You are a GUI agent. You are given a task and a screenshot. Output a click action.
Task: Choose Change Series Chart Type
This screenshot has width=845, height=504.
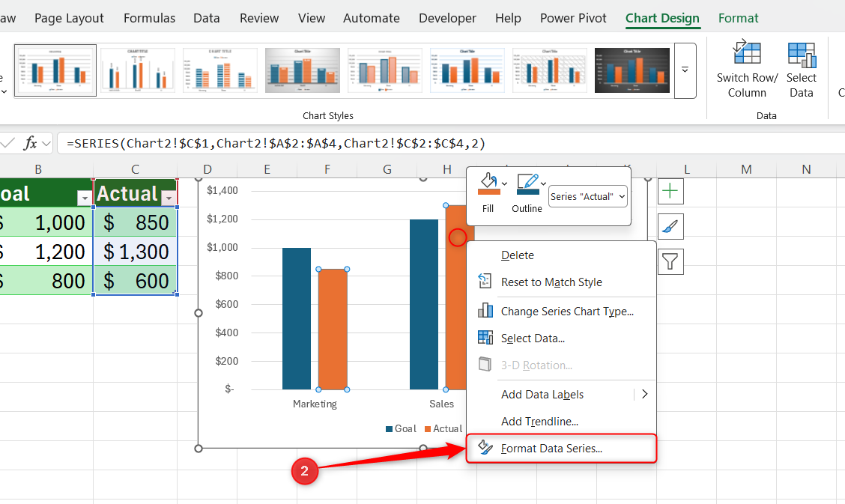(561, 312)
